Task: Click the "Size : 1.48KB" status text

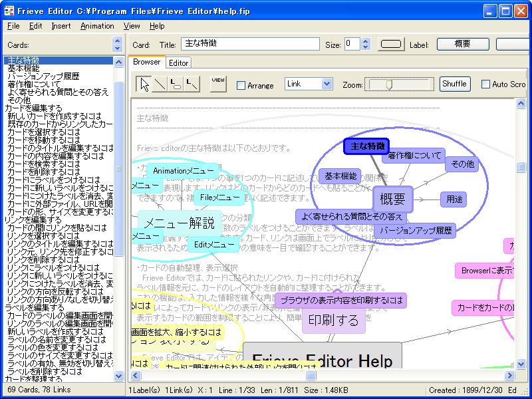Action: click(326, 390)
